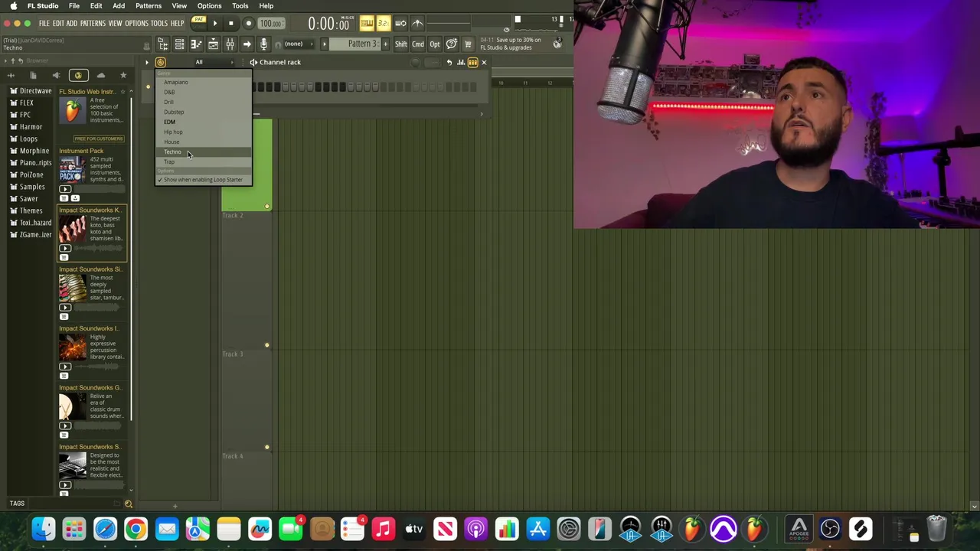980x551 pixels.
Task: Preview the Impact Soundworks Koto pack audio
Action: coord(65,248)
